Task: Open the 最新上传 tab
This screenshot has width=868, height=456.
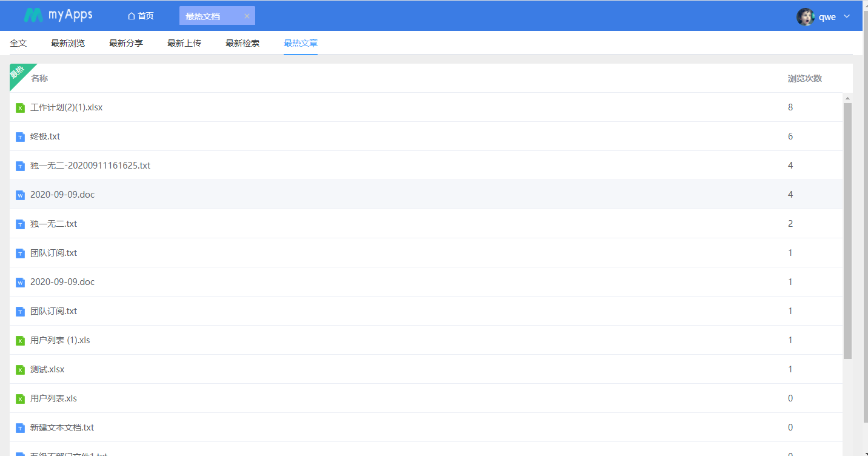Action: pyautogui.click(x=184, y=43)
